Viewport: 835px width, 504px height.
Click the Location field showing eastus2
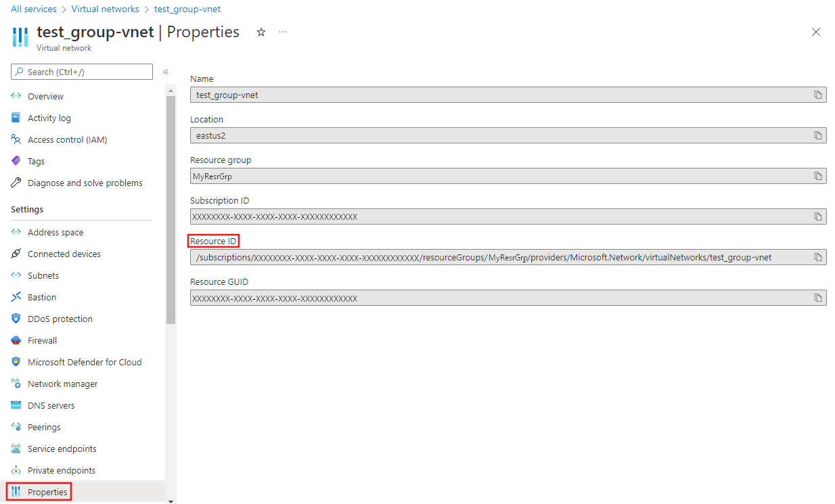click(x=508, y=135)
